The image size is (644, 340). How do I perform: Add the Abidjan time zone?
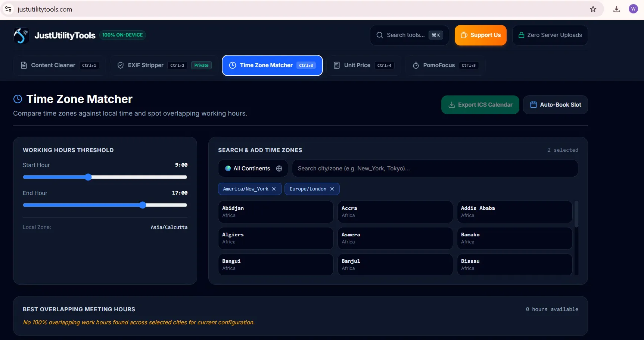tap(276, 212)
